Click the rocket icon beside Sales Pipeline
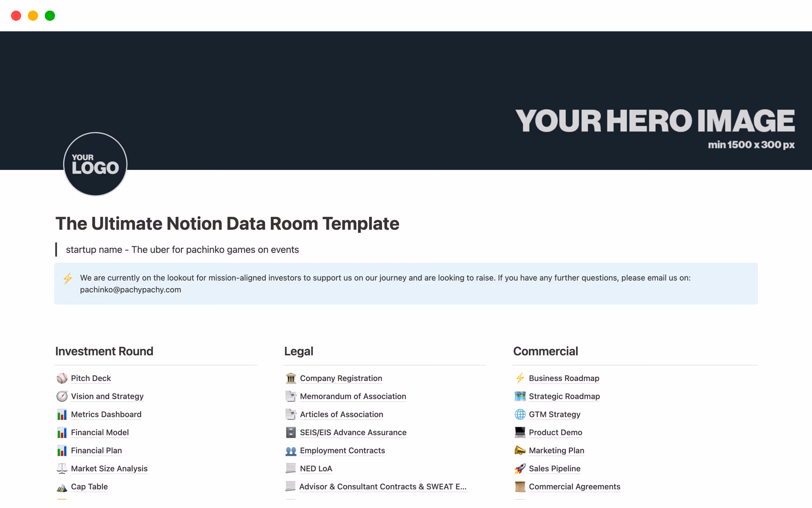812x508 pixels. pos(519,469)
